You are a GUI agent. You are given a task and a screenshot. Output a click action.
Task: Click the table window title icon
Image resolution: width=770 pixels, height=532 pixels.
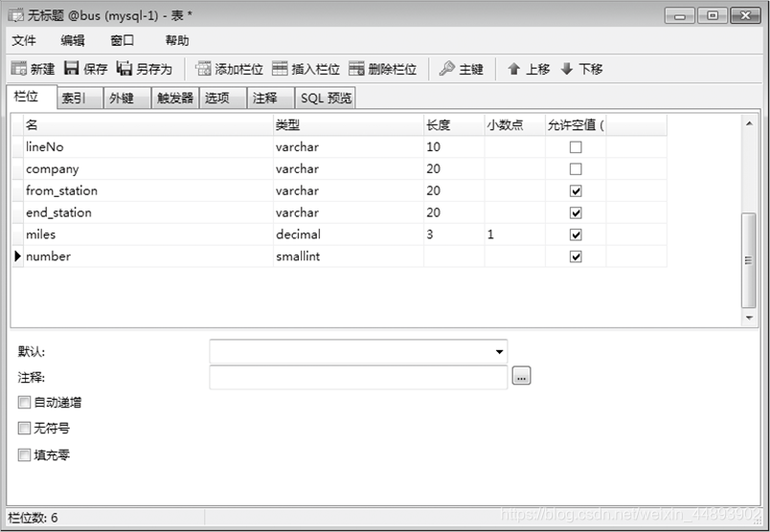coord(15,15)
